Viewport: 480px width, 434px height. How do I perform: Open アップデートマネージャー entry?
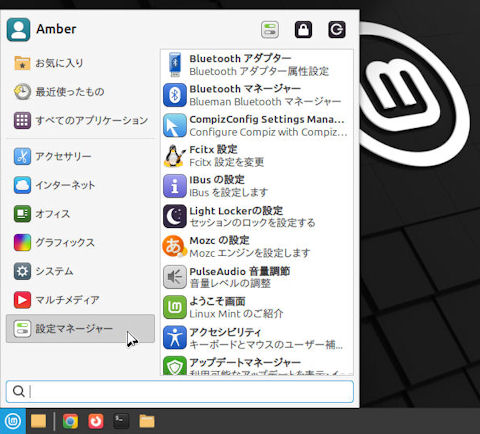(x=257, y=365)
